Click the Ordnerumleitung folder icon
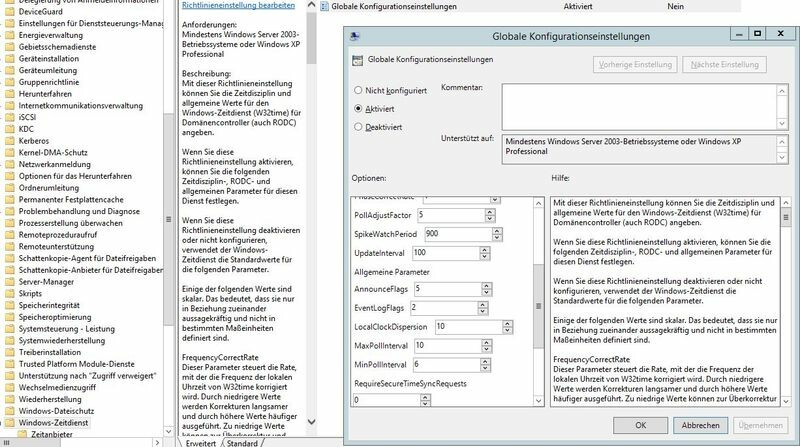Image resolution: width=800 pixels, height=447 pixels. point(9,188)
